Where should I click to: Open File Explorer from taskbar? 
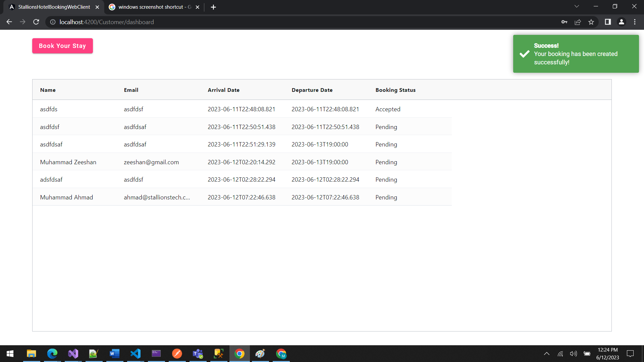tap(32, 354)
